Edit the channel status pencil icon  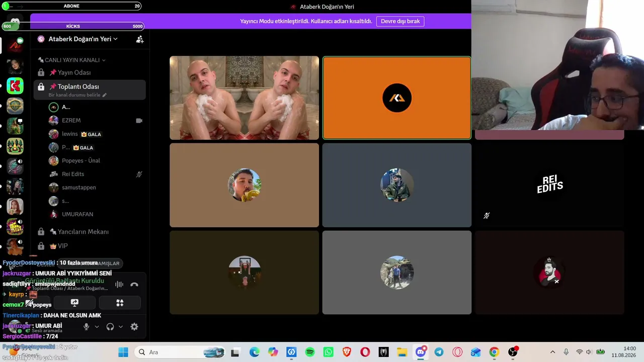pyautogui.click(x=105, y=95)
